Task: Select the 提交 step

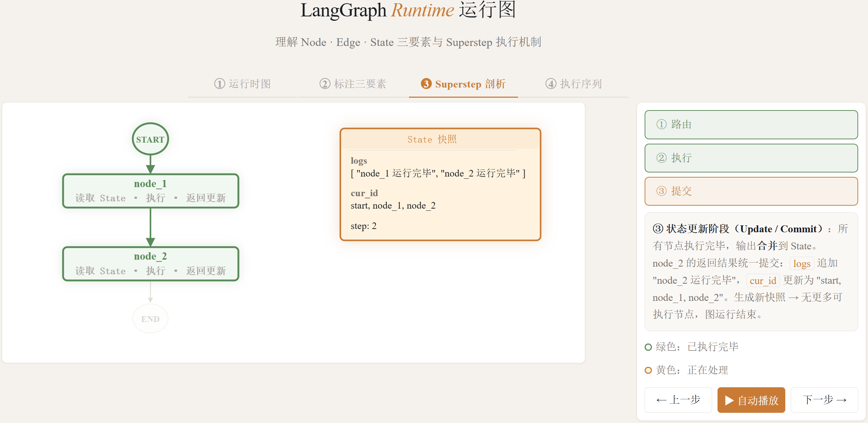Action: coord(751,191)
